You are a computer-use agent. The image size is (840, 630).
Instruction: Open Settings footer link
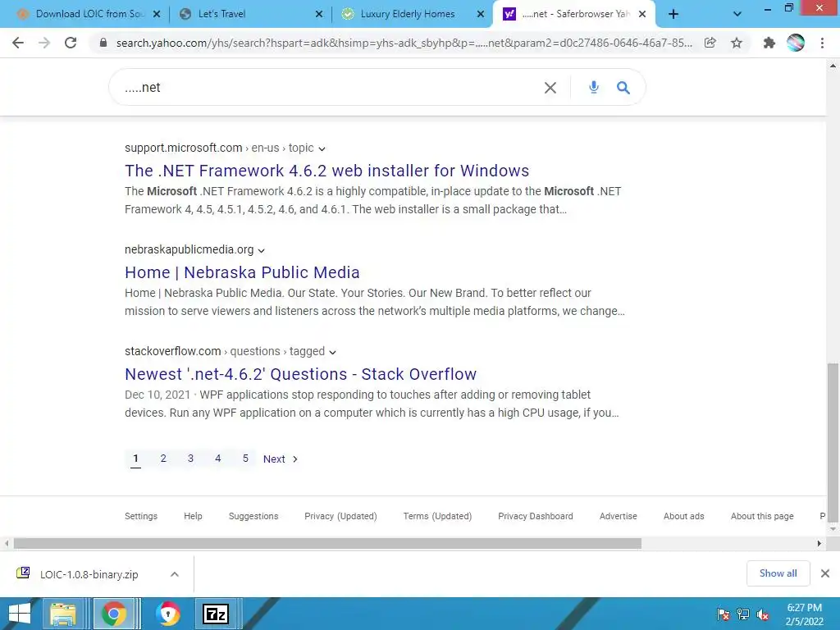(x=141, y=516)
